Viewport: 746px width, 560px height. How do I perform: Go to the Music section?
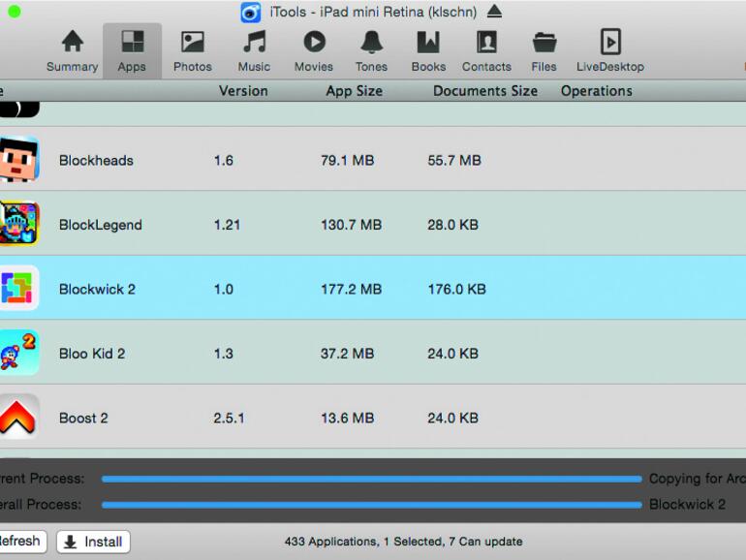(x=254, y=51)
